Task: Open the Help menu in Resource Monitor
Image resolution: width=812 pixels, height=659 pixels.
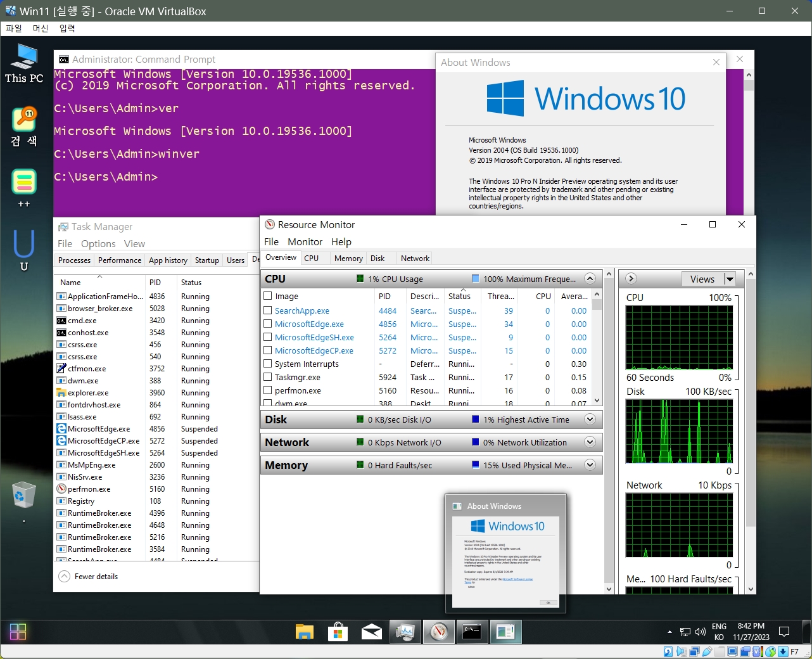Action: (x=341, y=242)
